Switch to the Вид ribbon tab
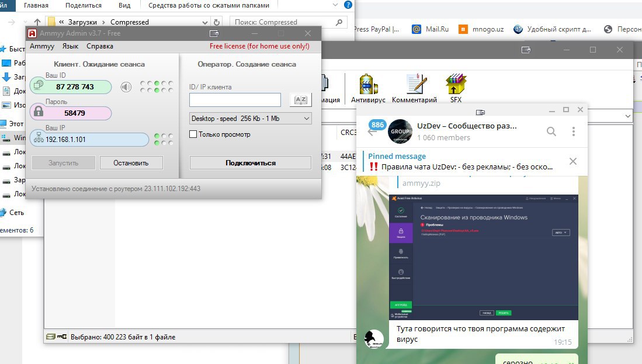 pos(124,5)
